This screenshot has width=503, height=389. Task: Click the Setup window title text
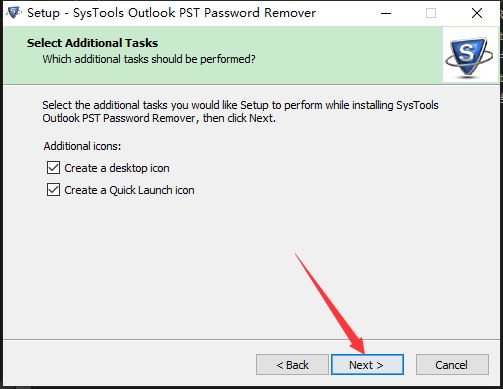(171, 13)
